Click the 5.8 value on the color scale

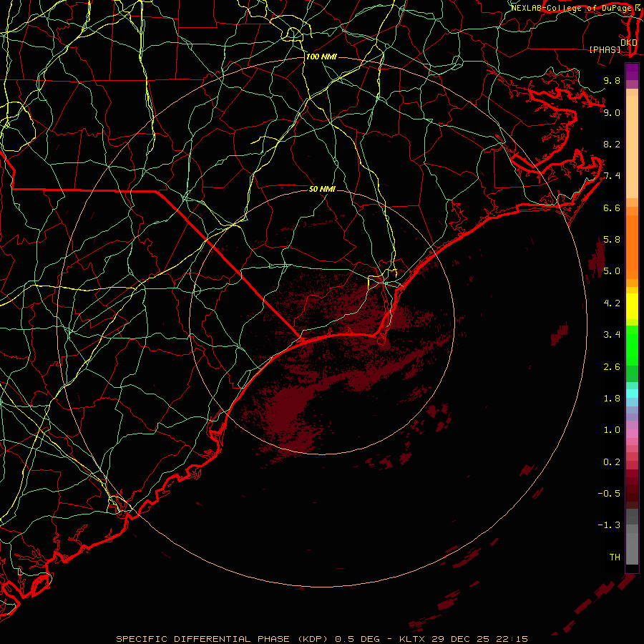point(612,240)
